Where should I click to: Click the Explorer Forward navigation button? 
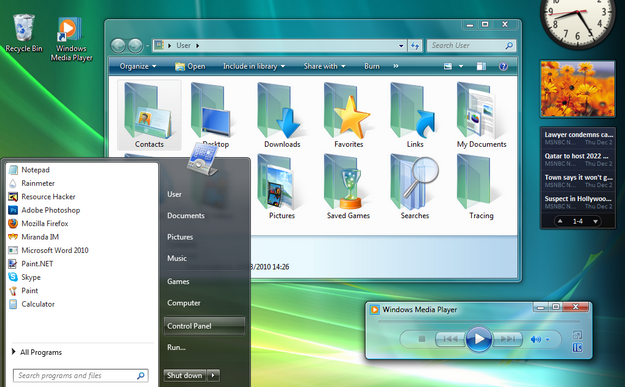click(135, 45)
